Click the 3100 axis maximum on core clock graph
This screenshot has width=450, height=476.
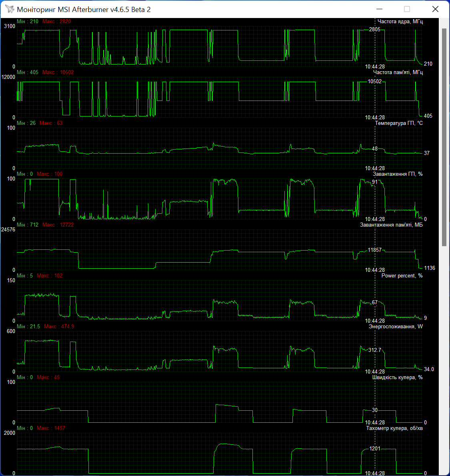coord(10,26)
